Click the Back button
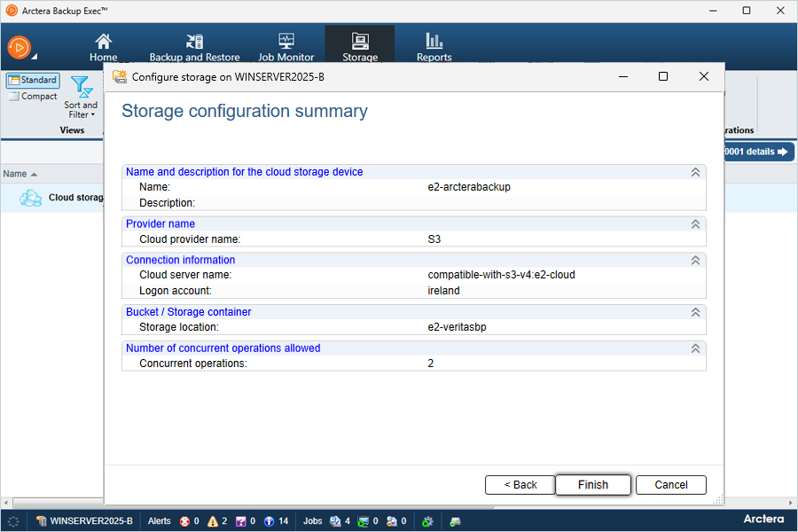 [x=520, y=485]
